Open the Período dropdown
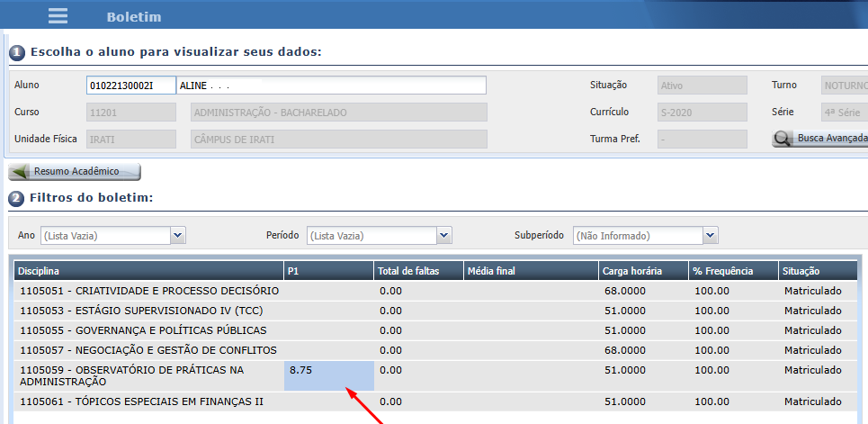This screenshot has height=424, width=868. pos(443,235)
